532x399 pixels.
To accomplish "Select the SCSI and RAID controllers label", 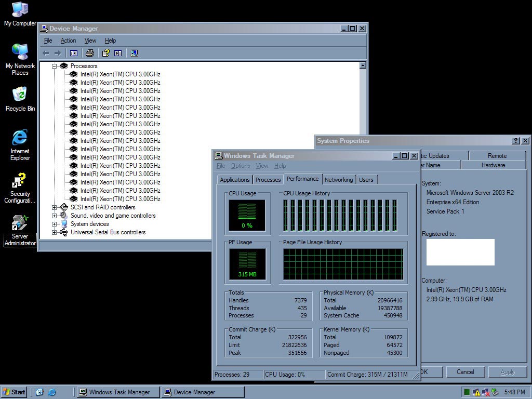I will (x=103, y=207).
